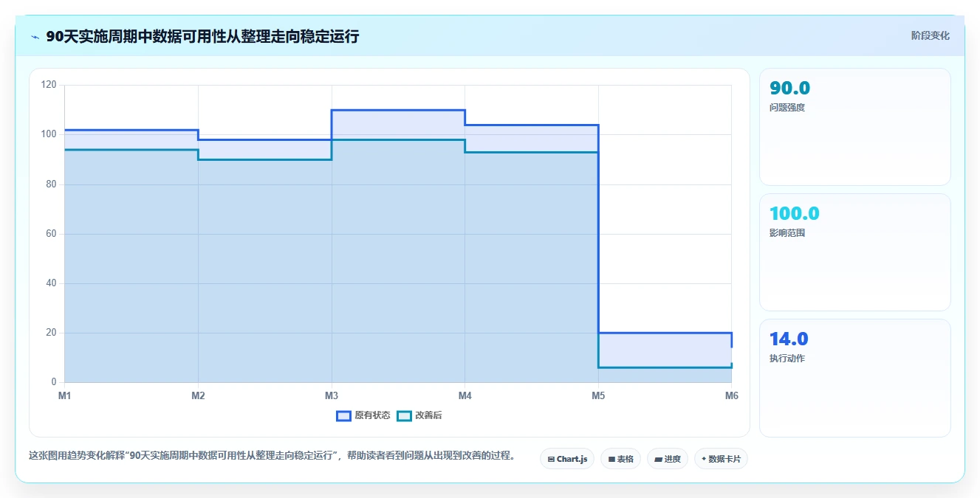The height and width of the screenshot is (498, 980).
Task: Toggle the 改善后 legend swatch
Action: point(404,415)
